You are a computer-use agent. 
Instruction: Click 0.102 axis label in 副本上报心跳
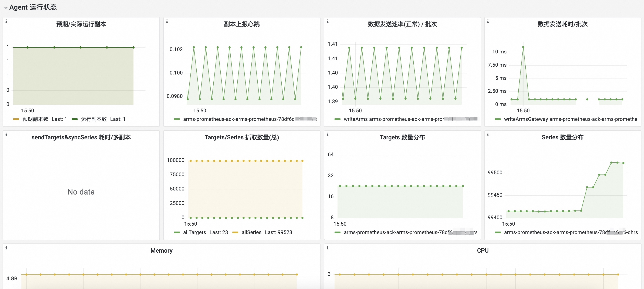pos(176,49)
